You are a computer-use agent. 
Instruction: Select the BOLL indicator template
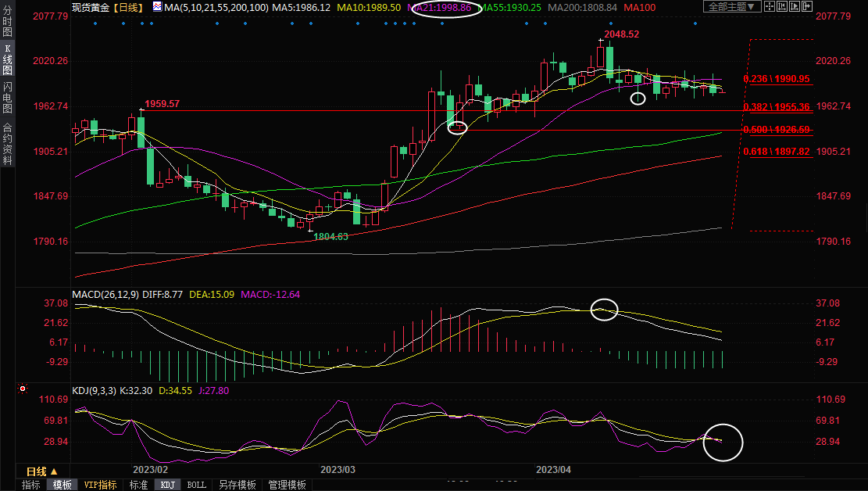pos(197,485)
